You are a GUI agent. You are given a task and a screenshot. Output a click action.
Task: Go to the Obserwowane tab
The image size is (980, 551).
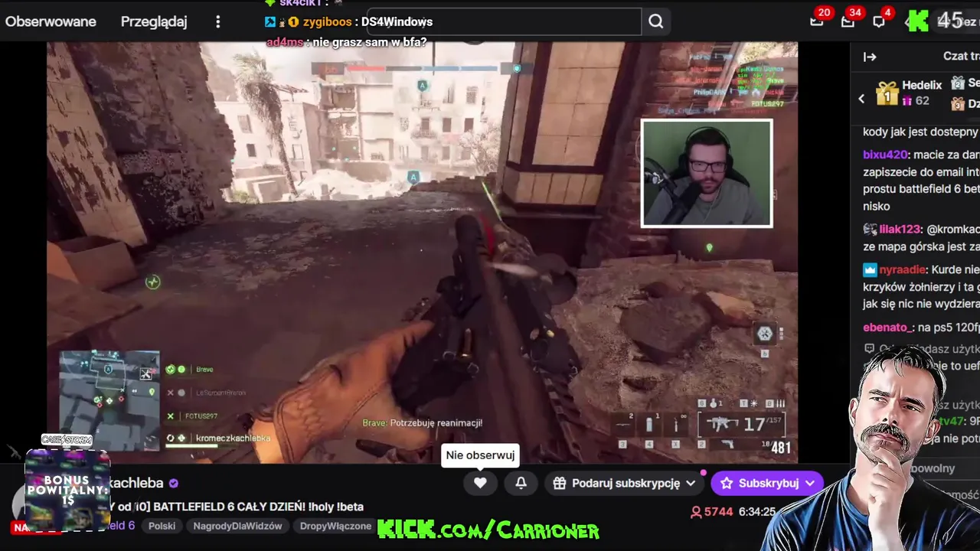click(51, 21)
